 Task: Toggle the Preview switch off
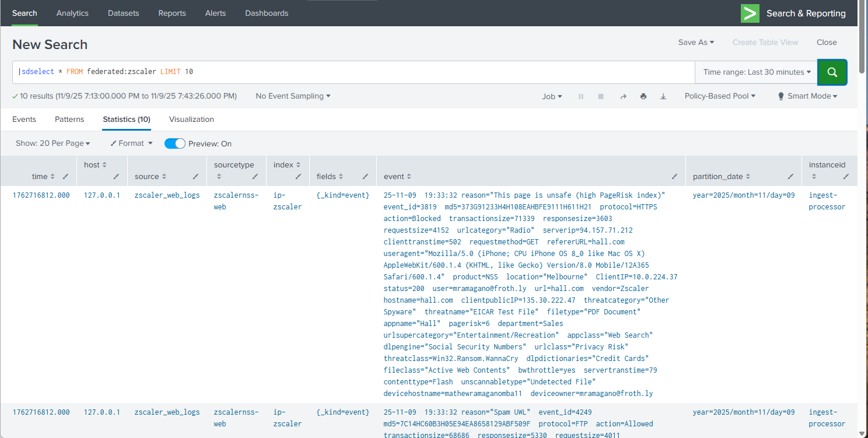[175, 143]
